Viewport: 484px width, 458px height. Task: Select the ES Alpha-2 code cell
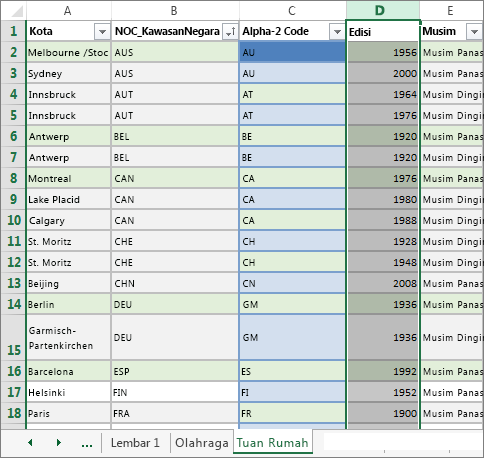(292, 371)
